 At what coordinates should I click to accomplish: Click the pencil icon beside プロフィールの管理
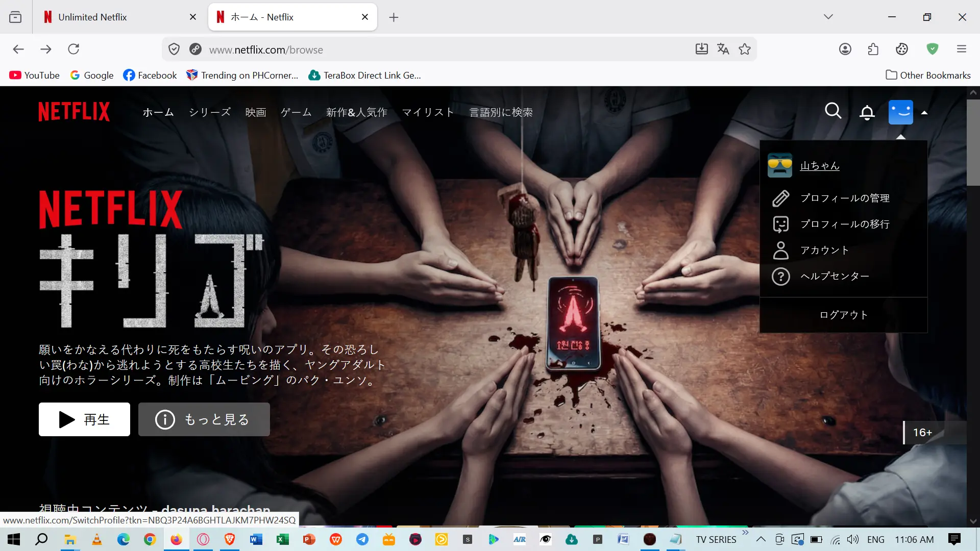point(780,198)
